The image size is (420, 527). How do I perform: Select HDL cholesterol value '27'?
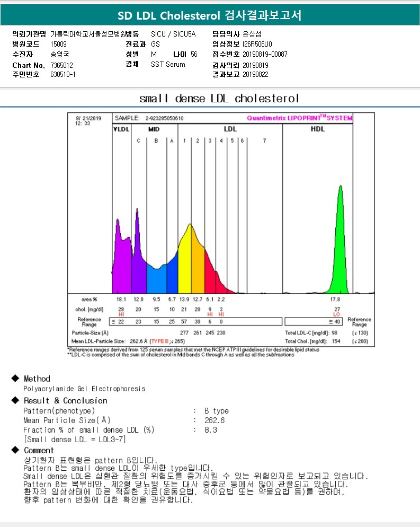point(337,309)
